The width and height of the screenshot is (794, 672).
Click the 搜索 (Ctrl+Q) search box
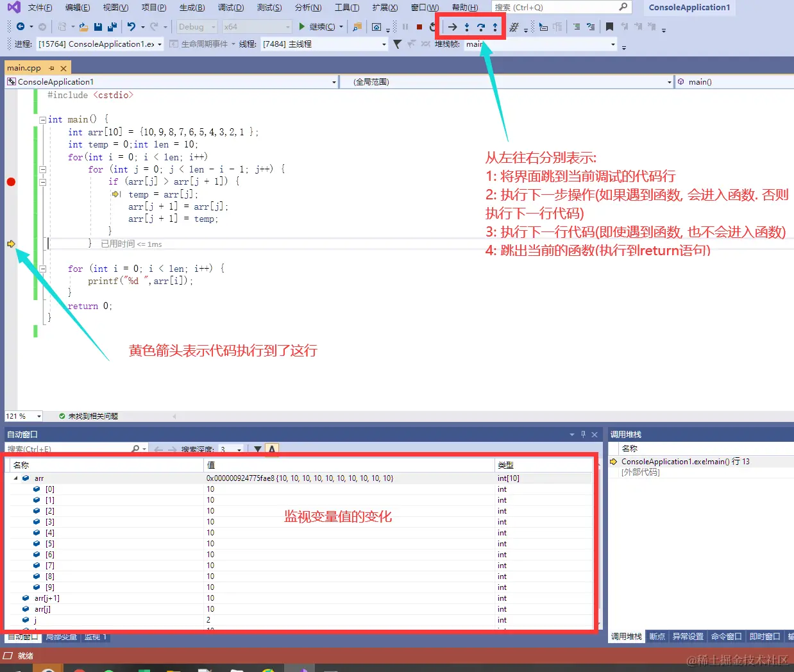click(x=562, y=7)
